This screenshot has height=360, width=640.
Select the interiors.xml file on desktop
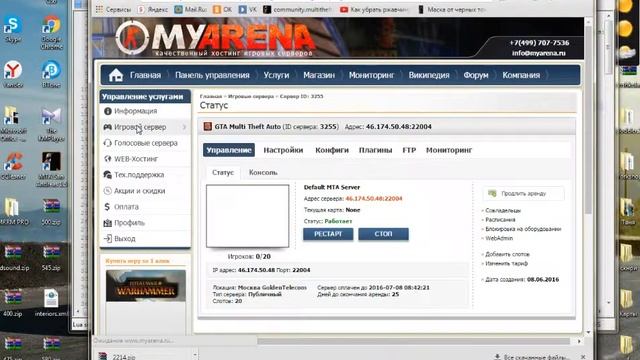(x=51, y=303)
